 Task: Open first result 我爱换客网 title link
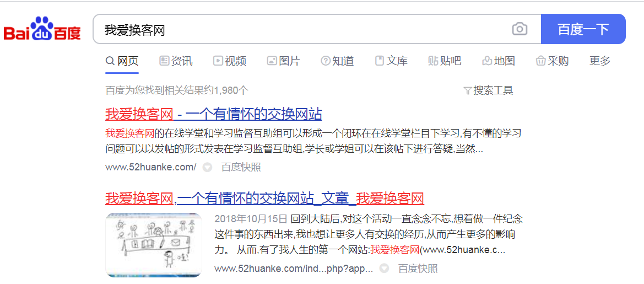214,114
